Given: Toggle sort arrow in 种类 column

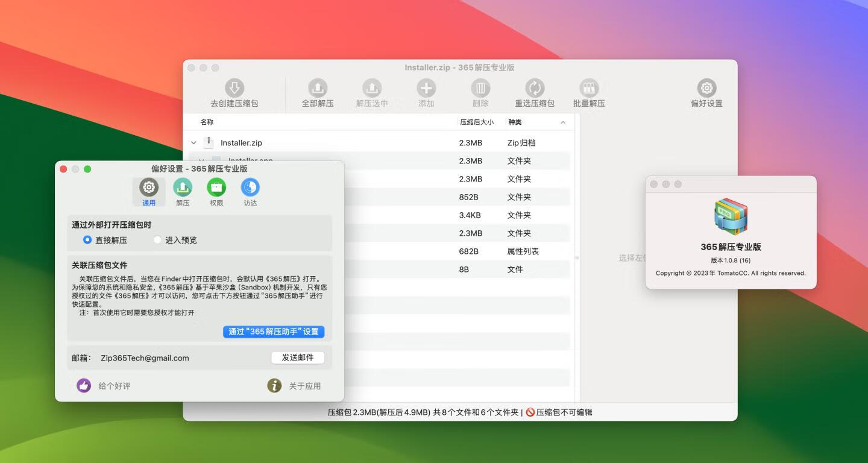Looking at the screenshot, I should (563, 122).
